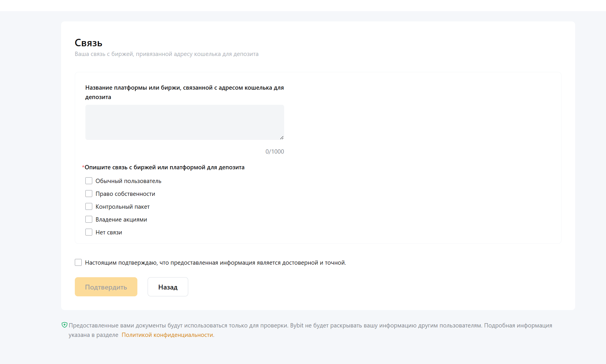Click the 'Опишите связь с биржей' question label
The width and height of the screenshot is (606, 364).
164,167
